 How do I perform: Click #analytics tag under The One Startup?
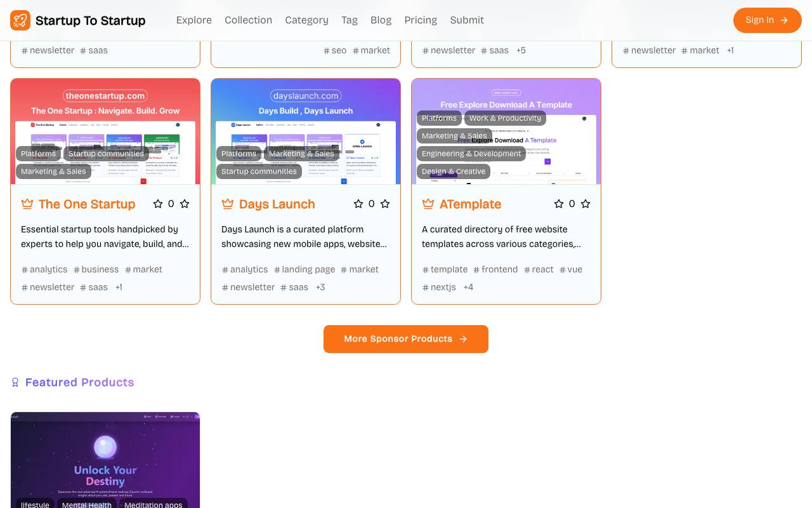point(44,269)
